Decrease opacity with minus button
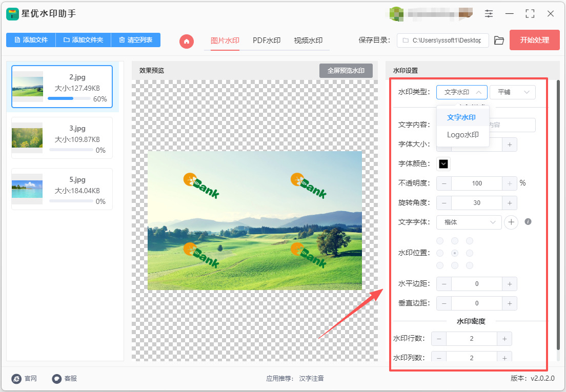566x392 pixels. tap(444, 183)
